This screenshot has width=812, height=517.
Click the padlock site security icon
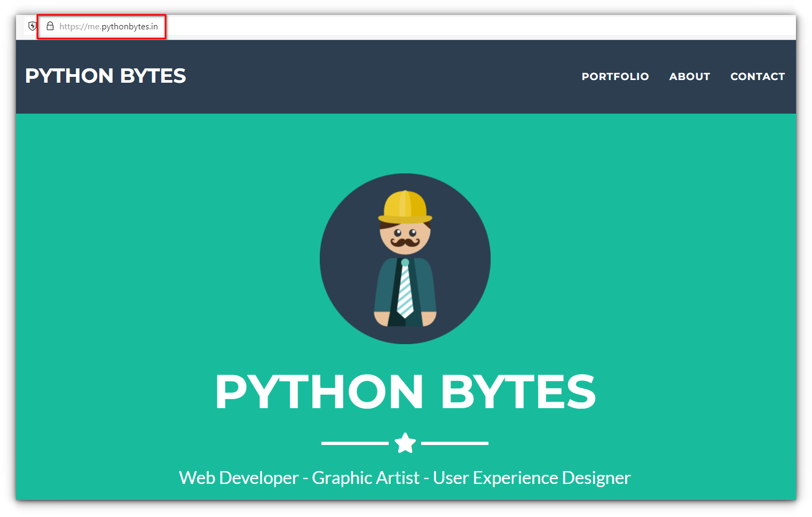pos(50,26)
